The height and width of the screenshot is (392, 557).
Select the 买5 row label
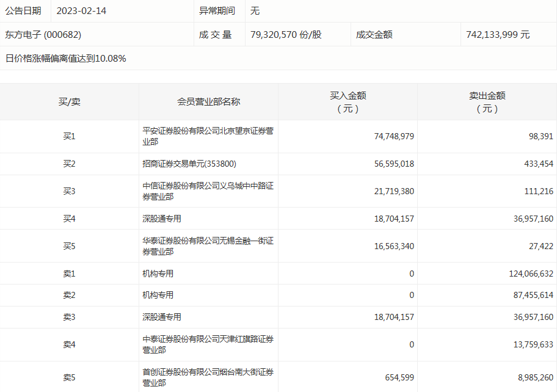69,246
